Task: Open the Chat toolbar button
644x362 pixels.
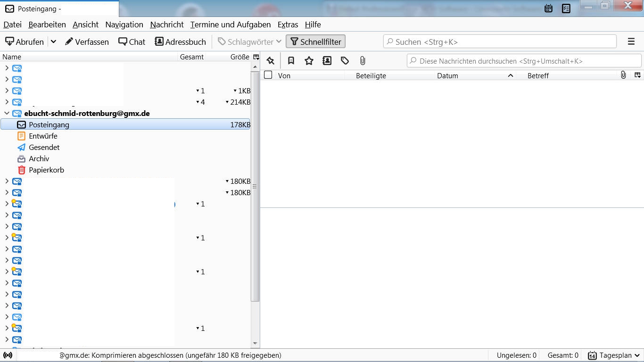Action: click(x=132, y=41)
